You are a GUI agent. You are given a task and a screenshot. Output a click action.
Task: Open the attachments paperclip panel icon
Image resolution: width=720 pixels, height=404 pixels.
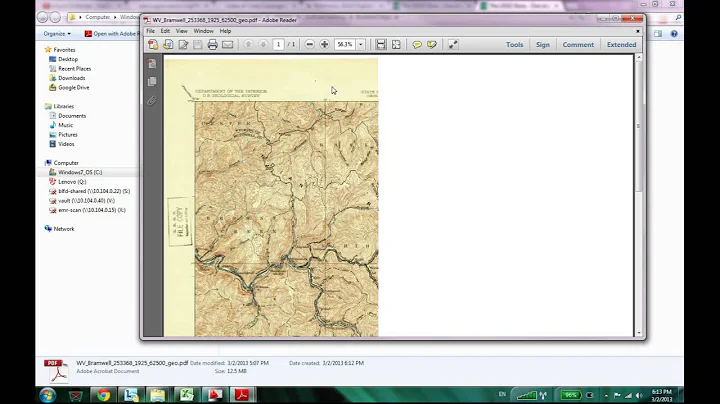point(152,100)
